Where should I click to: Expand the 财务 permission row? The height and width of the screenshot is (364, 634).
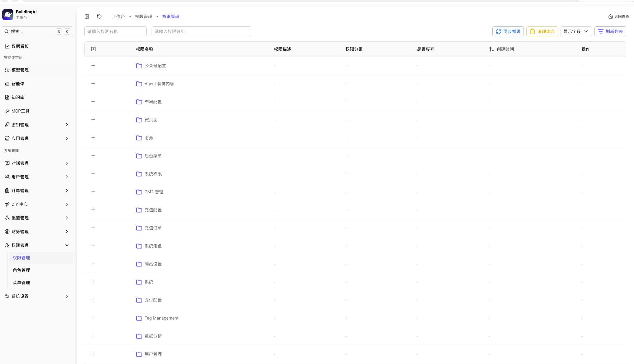pyautogui.click(x=93, y=138)
